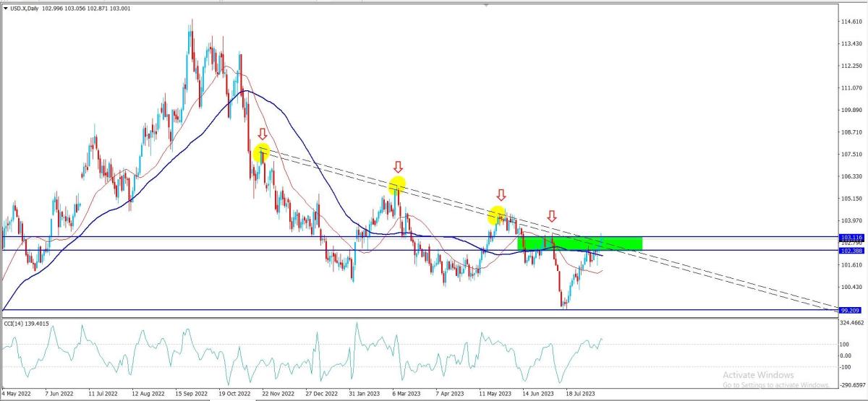Open the chart menu triangle beside USD.X
This screenshot has width=868, height=401.
(5, 8)
